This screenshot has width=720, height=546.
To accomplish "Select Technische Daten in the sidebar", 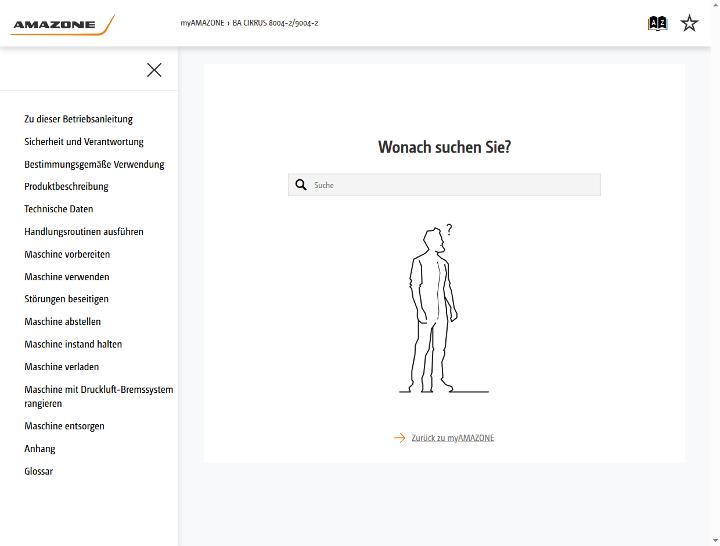I will [x=59, y=209].
